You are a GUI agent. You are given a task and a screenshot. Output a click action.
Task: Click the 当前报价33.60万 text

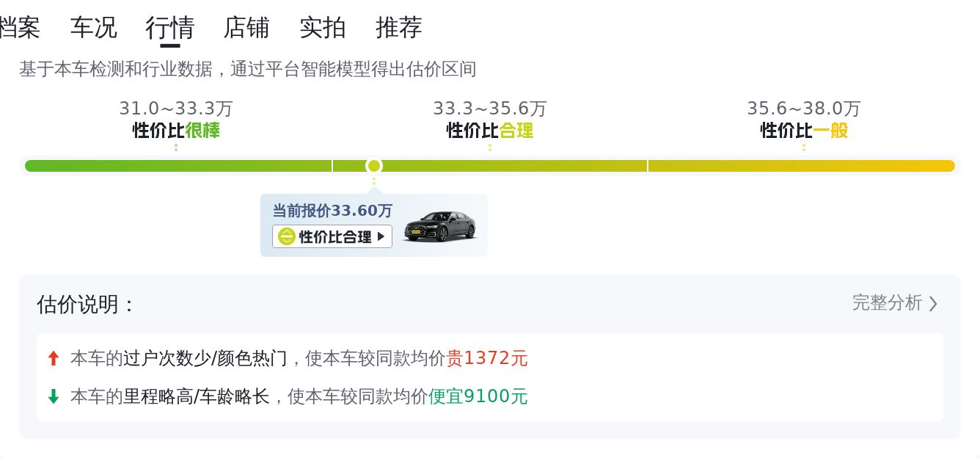[332, 211]
